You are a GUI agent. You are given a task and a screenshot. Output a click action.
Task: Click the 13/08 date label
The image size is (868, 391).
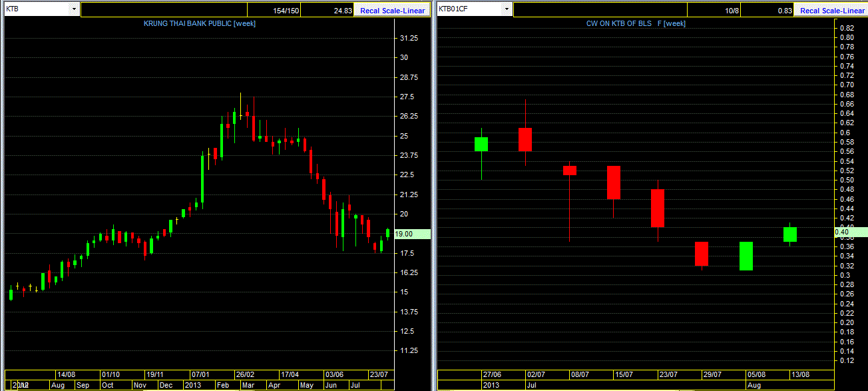(x=800, y=374)
